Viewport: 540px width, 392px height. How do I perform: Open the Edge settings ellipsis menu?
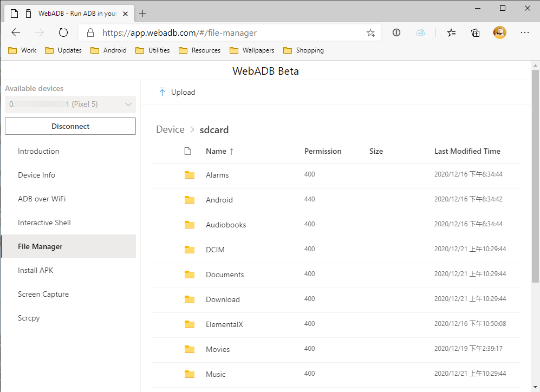tap(524, 32)
